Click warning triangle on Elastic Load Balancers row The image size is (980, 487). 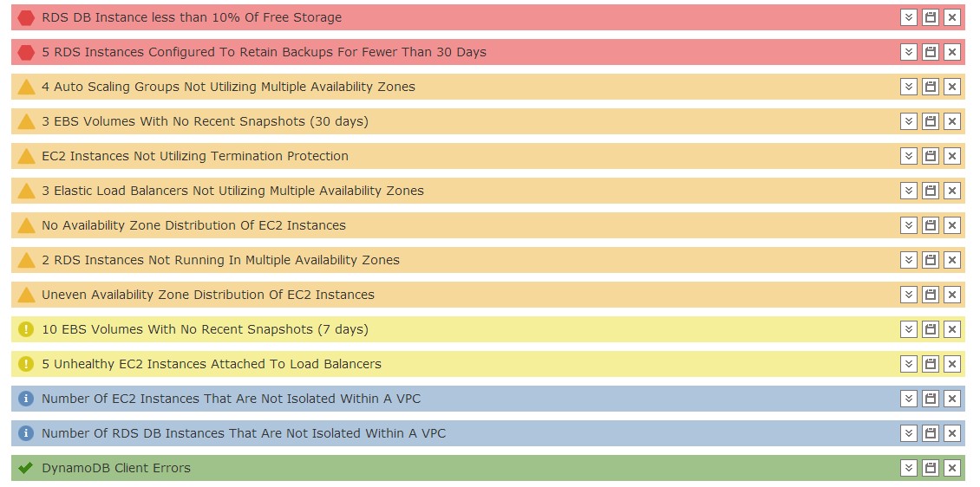coord(26,191)
